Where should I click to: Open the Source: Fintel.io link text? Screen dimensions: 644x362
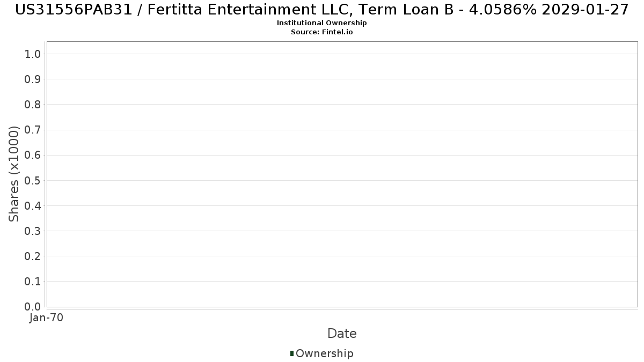pos(322,32)
